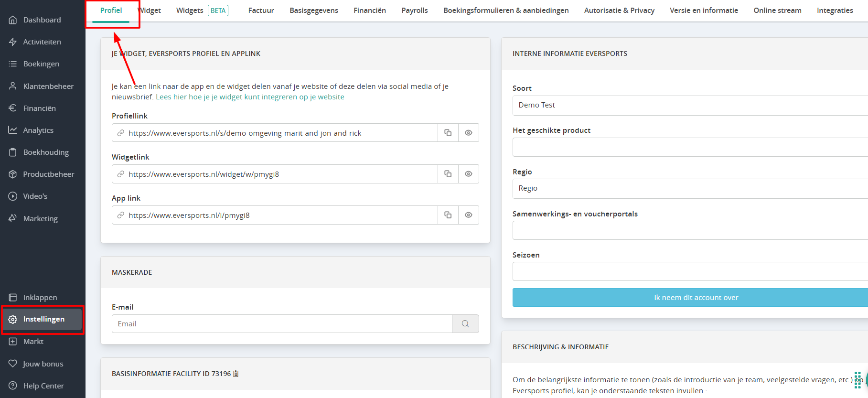Click the Maskerade Email input field
Image resolution: width=868 pixels, height=398 pixels.
pos(282,323)
